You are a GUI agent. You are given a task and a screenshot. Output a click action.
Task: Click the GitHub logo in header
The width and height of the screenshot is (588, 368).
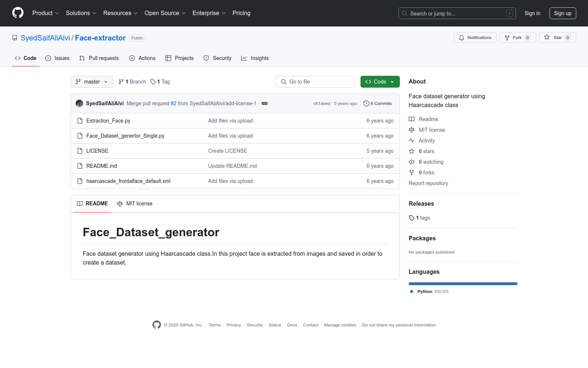click(18, 13)
